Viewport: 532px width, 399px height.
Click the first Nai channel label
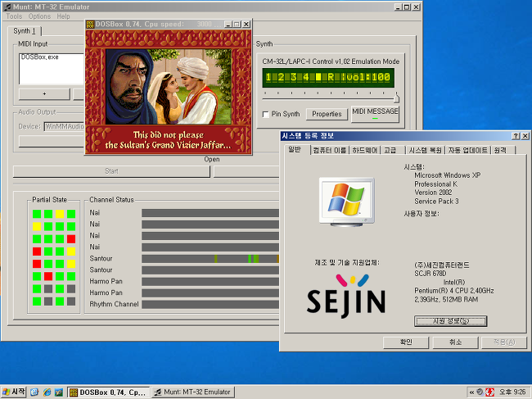[x=95, y=213]
